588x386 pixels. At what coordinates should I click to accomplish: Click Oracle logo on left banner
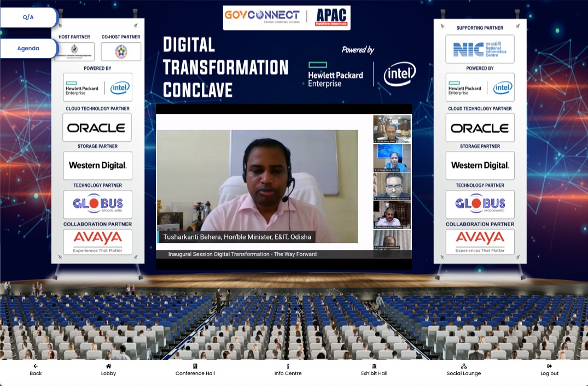coord(97,128)
